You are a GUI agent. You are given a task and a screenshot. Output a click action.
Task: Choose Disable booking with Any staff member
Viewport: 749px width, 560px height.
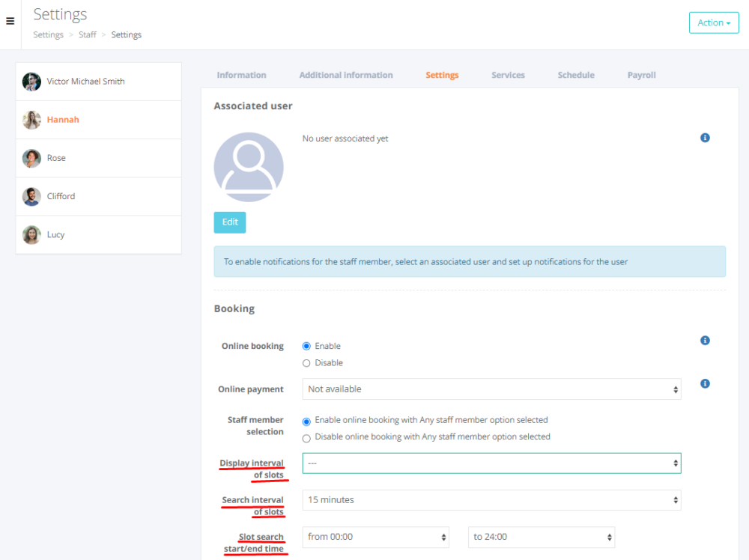(x=306, y=438)
